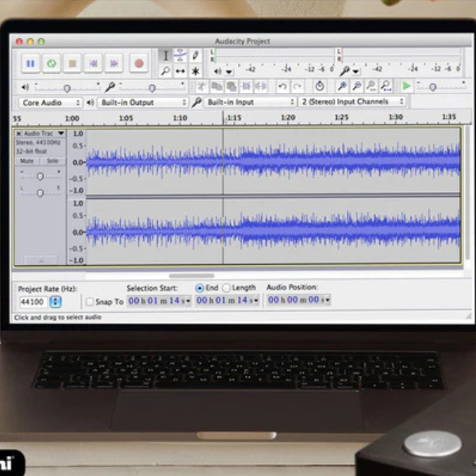Screen dimensions: 476x476
Task: Select the Multi-tool asterisk icon
Action: click(x=195, y=71)
